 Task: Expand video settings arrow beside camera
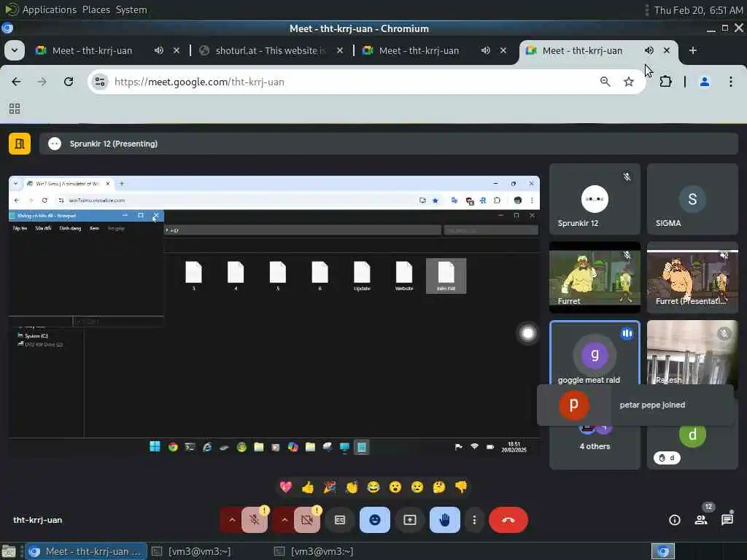284,520
